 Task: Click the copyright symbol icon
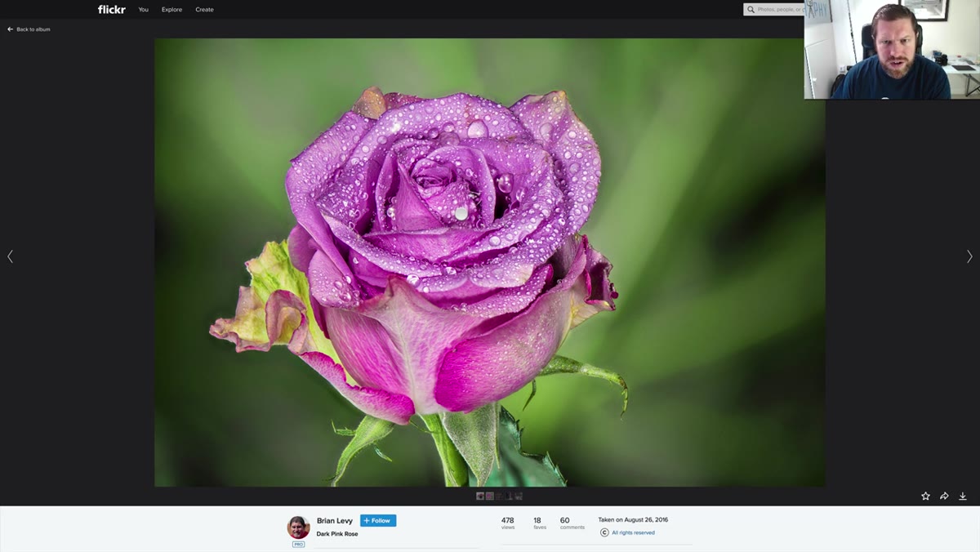604,532
